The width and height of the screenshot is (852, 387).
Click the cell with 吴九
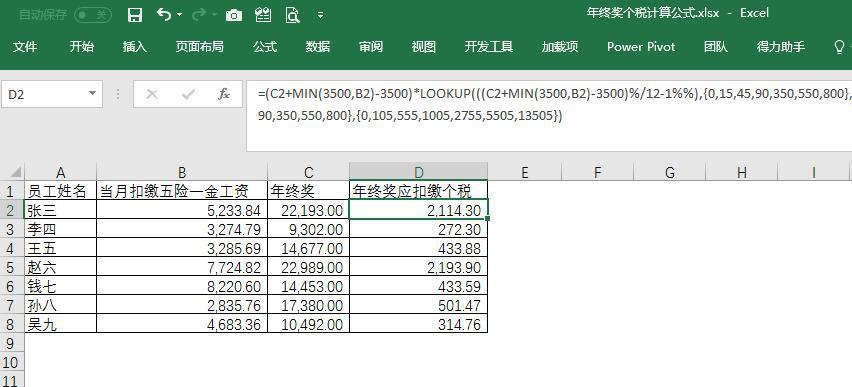point(60,324)
